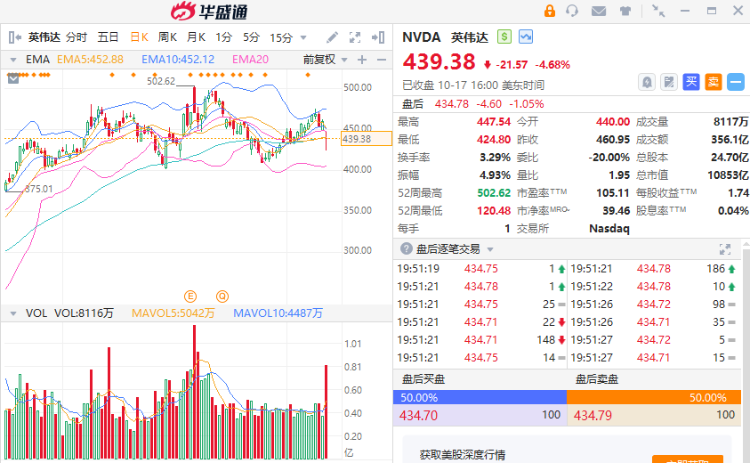Screen dimensions: 750x463
Task: Click the blue 买 buy button
Action: click(x=691, y=82)
